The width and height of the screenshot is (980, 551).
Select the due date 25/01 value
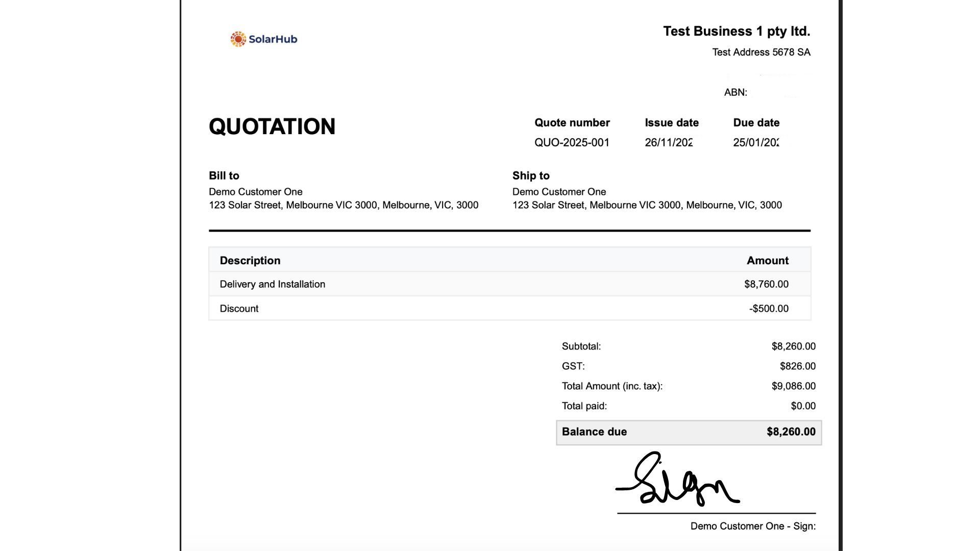[756, 143]
